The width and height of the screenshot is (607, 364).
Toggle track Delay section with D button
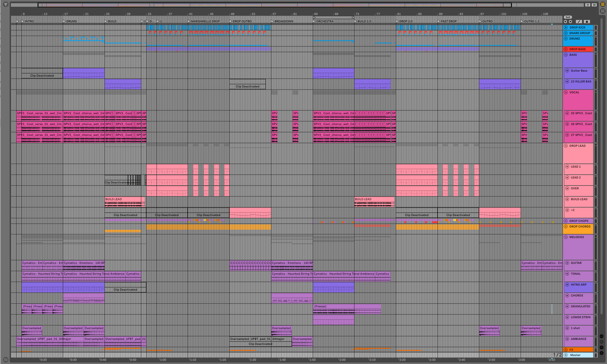coord(601,353)
